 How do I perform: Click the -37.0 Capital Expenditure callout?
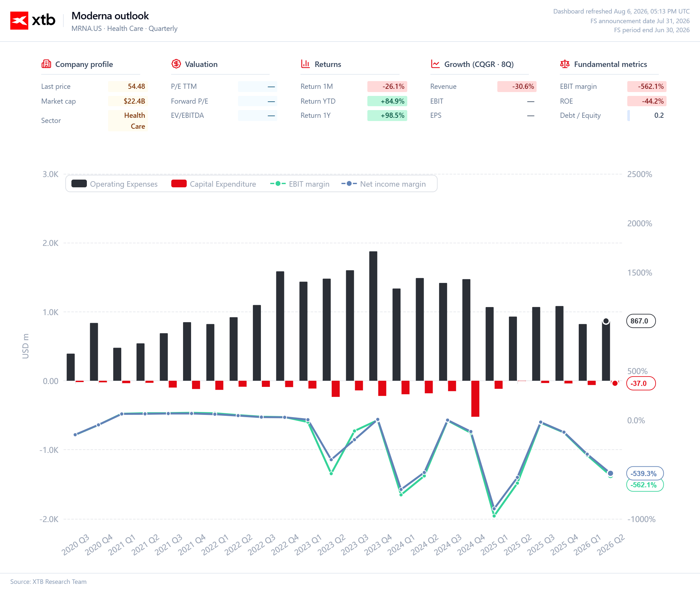(641, 383)
